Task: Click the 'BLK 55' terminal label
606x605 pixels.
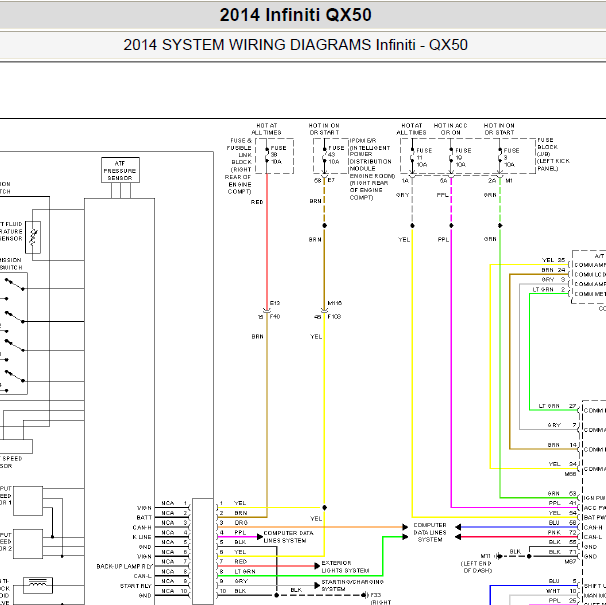Action: 562,542
